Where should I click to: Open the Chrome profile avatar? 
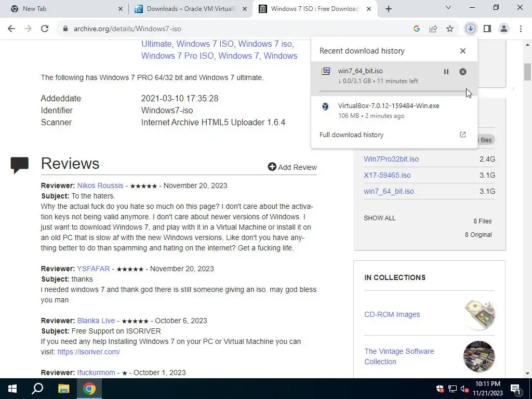pos(504,29)
